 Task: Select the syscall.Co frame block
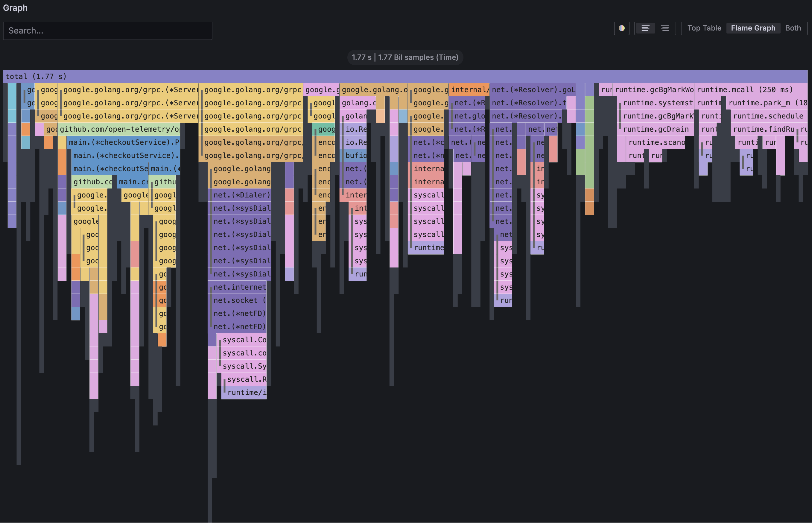coord(244,340)
